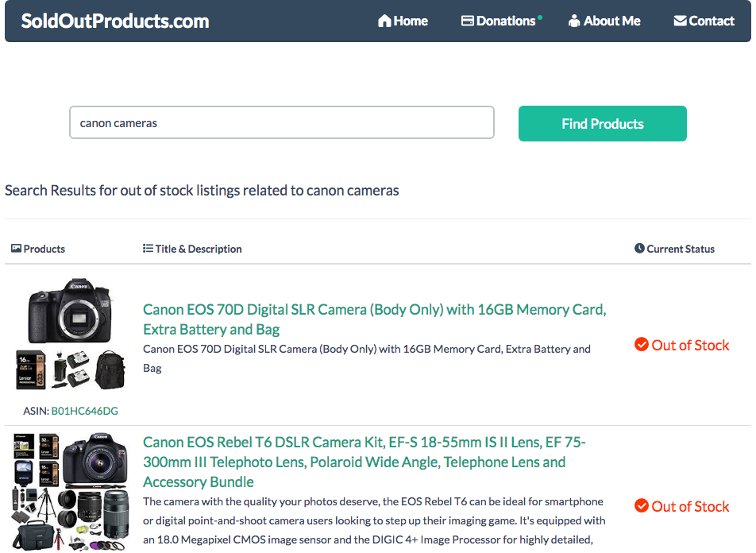Click the credit card icon beside Donations
Viewport: 756px width, 553px height.
click(467, 21)
